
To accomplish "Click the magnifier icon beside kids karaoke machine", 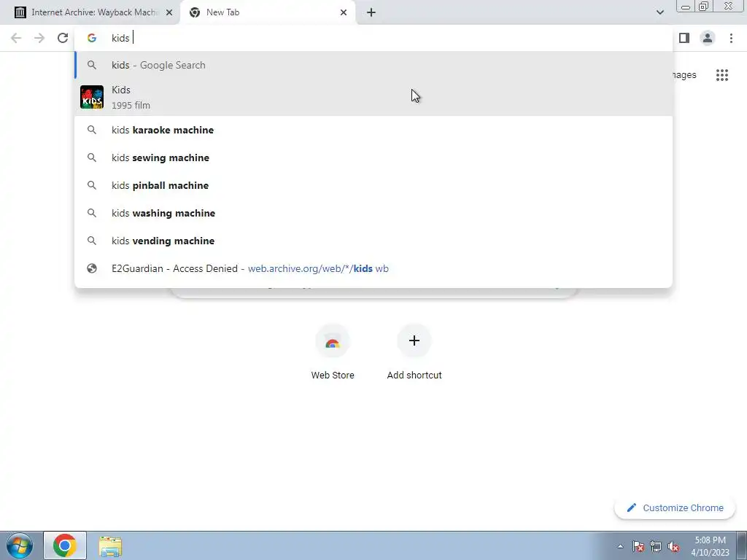I will (x=92, y=130).
